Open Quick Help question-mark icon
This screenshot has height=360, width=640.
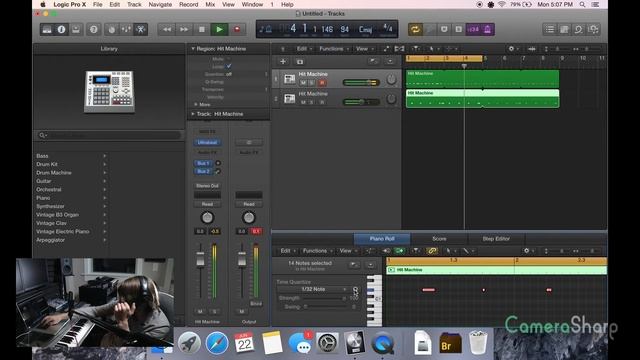coord(93,29)
